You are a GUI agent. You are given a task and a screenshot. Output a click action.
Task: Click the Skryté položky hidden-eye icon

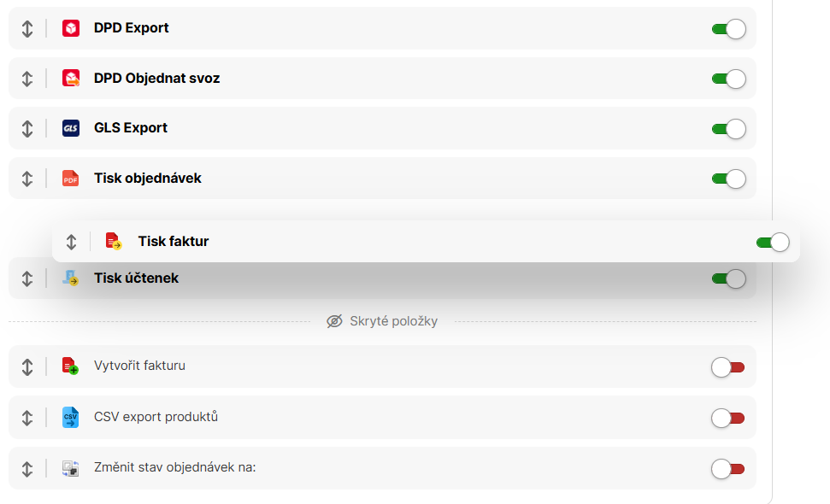tap(334, 321)
